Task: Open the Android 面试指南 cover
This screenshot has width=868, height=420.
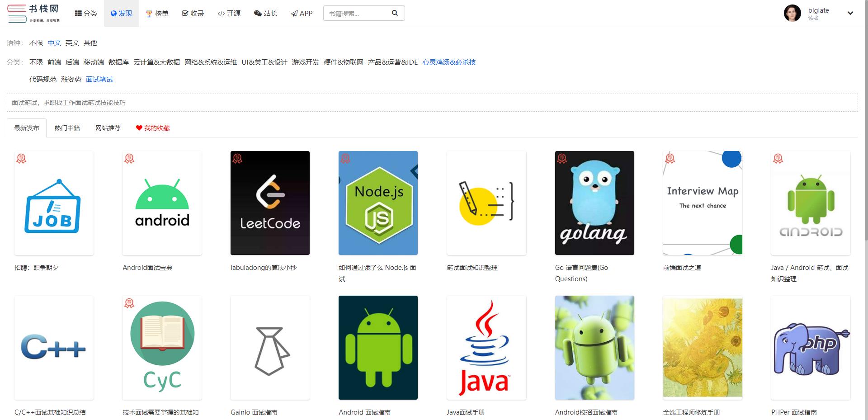Action: [378, 348]
